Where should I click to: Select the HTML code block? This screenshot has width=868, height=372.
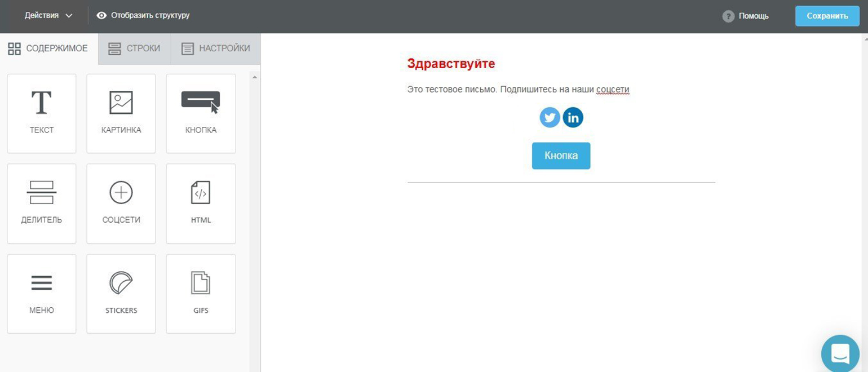(201, 203)
